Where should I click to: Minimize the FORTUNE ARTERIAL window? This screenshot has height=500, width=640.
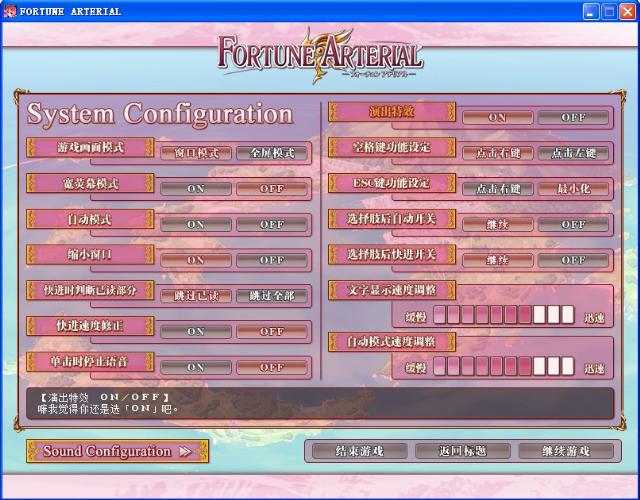[591, 11]
